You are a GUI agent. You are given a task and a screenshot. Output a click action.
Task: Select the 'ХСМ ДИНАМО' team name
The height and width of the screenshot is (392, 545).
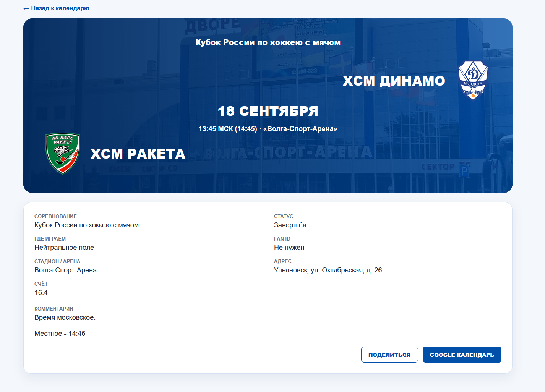[394, 81]
